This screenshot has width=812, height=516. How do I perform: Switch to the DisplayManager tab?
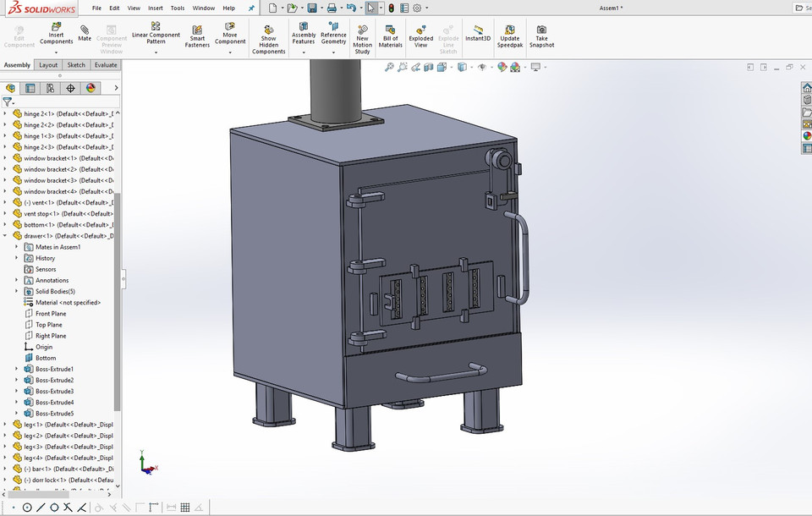tap(91, 87)
